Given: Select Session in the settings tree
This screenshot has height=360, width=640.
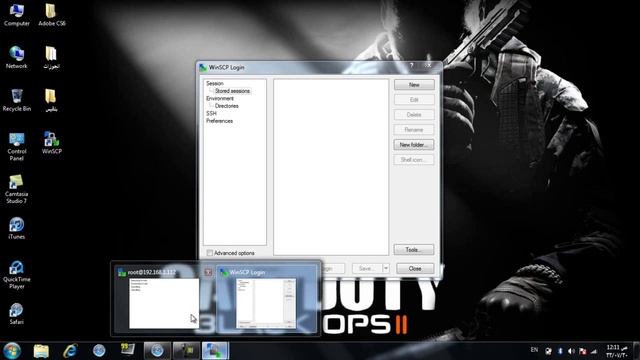Looking at the screenshot, I should [x=215, y=83].
